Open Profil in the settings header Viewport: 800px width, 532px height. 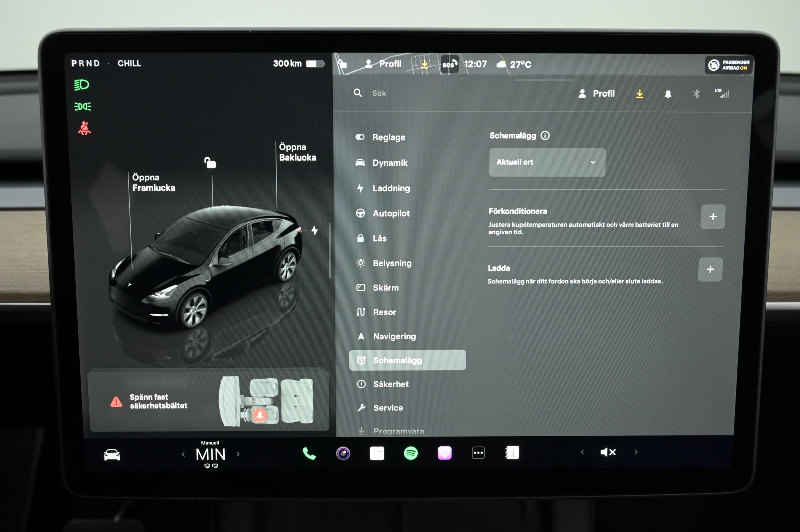tap(596, 94)
